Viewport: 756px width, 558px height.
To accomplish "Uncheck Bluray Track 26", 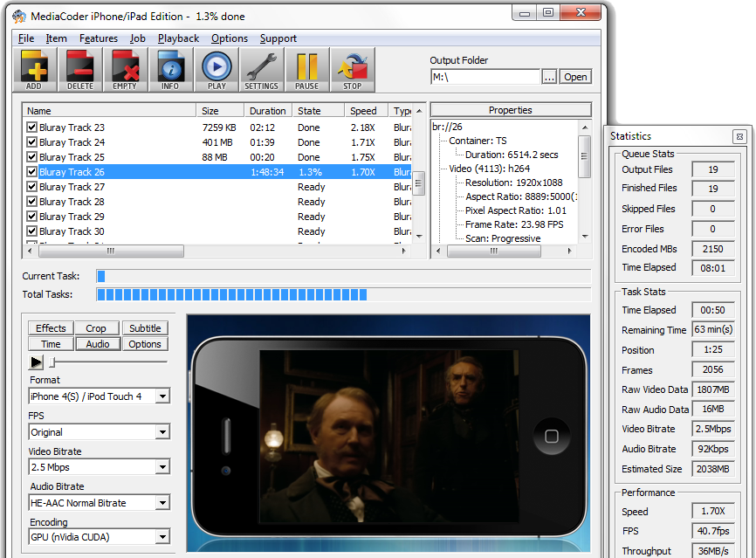I will pos(31,172).
